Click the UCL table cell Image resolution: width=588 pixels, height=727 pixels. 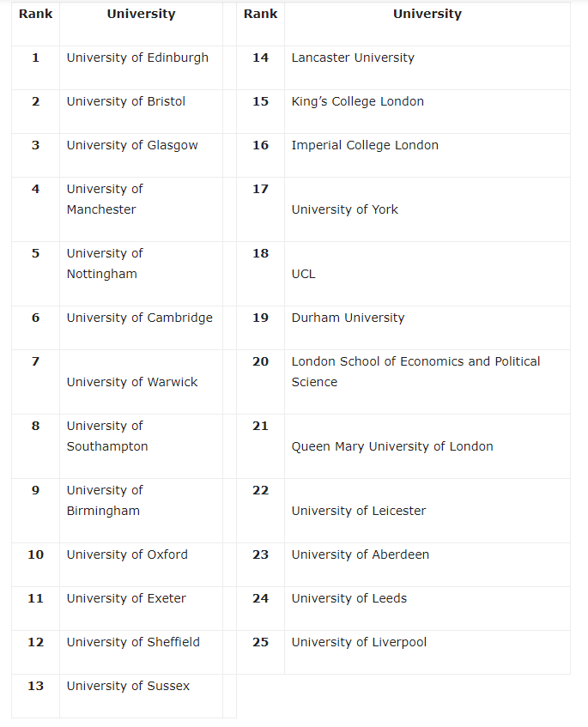coord(304,274)
